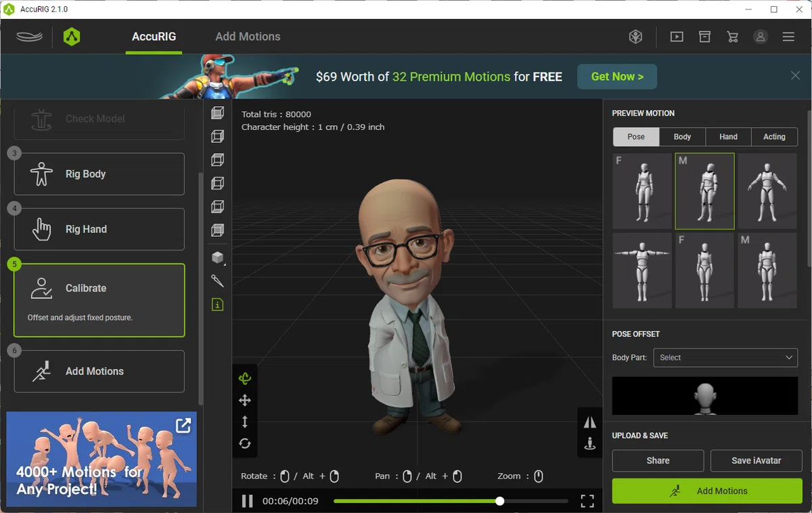Switch to the AccuRIG tab
812x513 pixels.
(x=154, y=37)
